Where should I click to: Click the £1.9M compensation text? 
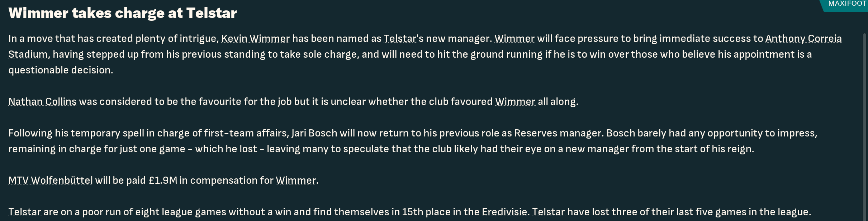click(163, 181)
